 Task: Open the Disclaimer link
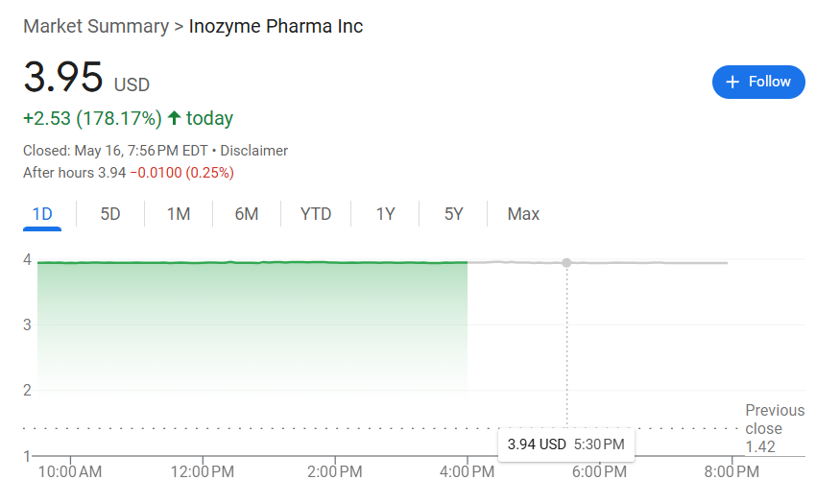(254, 151)
